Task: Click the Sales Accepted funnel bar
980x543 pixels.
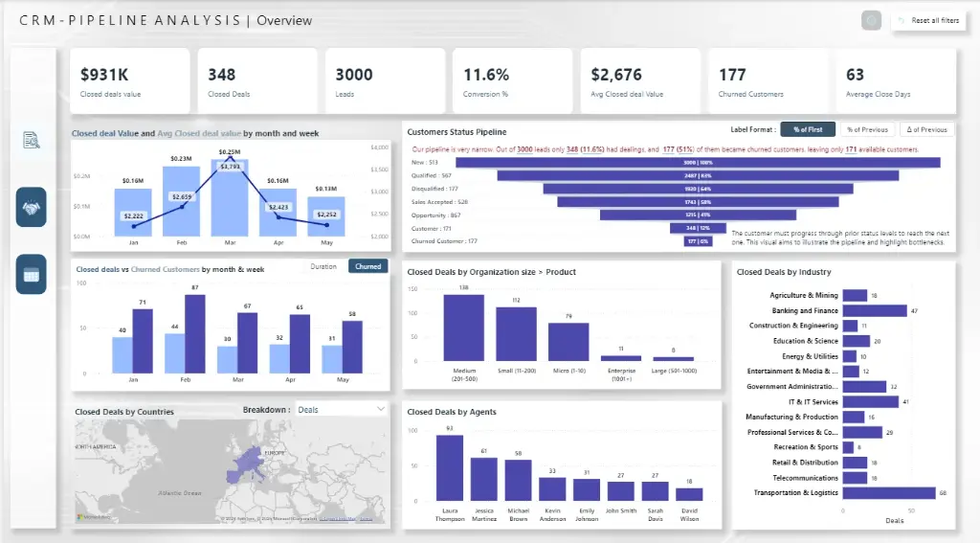Action: 698,202
